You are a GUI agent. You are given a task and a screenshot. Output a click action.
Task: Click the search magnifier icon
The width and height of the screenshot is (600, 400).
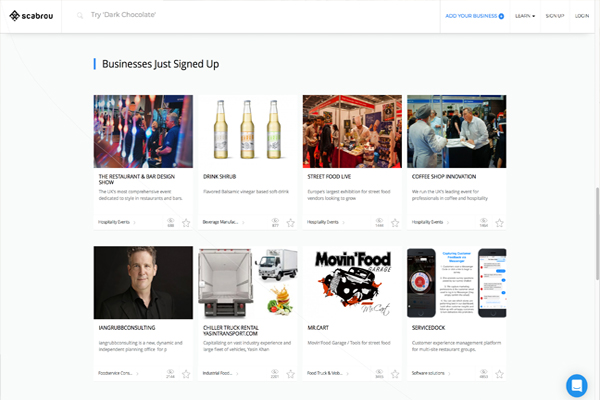click(x=80, y=16)
